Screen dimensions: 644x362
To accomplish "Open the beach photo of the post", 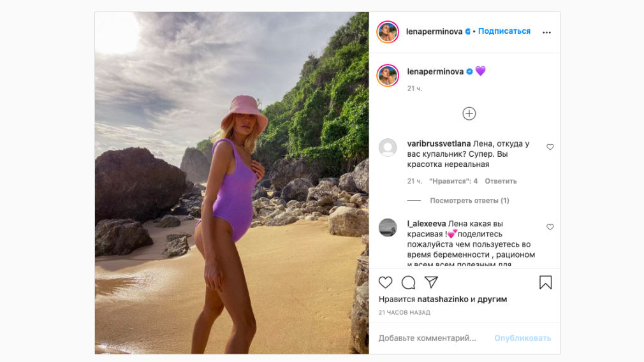I will [231, 183].
